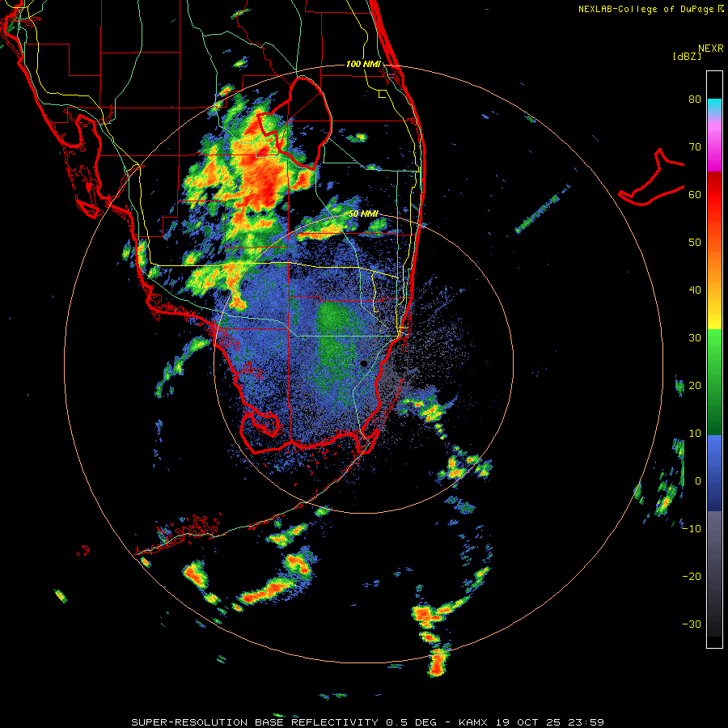Click the 50 NMI range ring label
The height and width of the screenshot is (728, 728).
point(363,214)
